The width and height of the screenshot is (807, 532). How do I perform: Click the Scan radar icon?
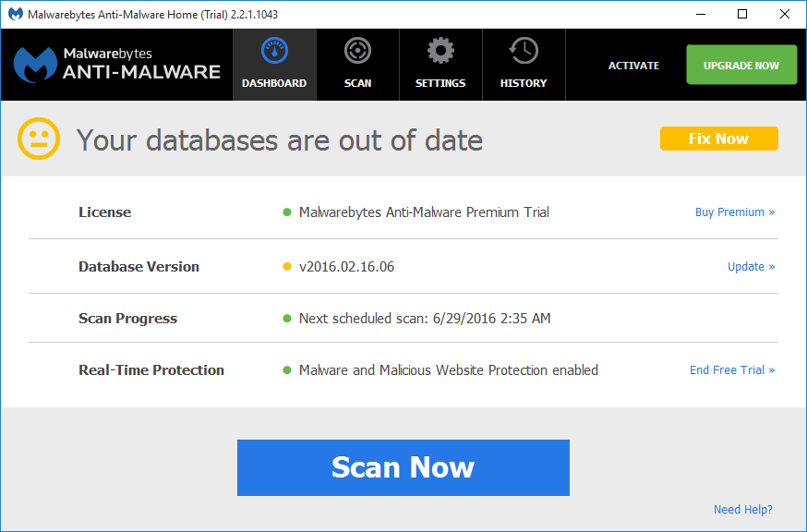(357, 51)
